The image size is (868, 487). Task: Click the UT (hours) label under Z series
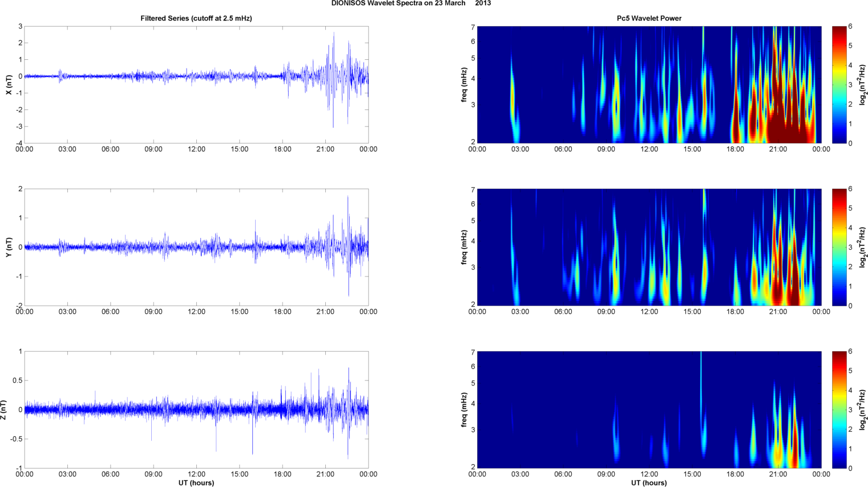pos(196,483)
